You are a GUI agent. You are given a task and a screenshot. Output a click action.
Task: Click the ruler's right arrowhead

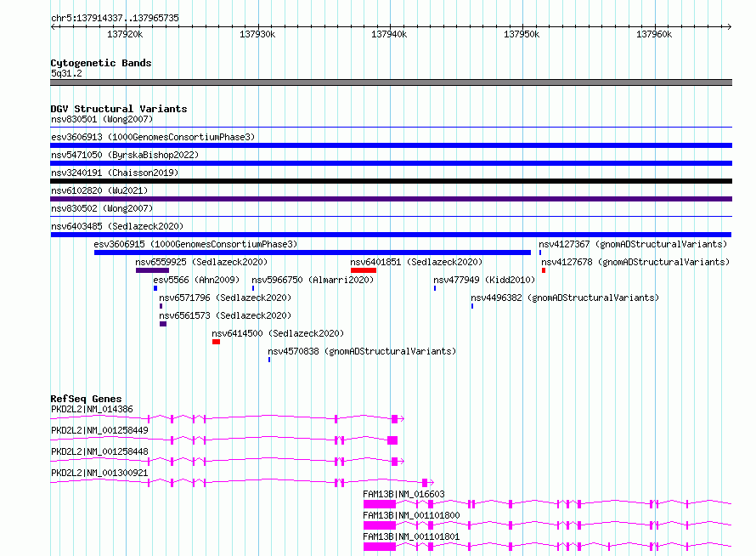[729, 26]
